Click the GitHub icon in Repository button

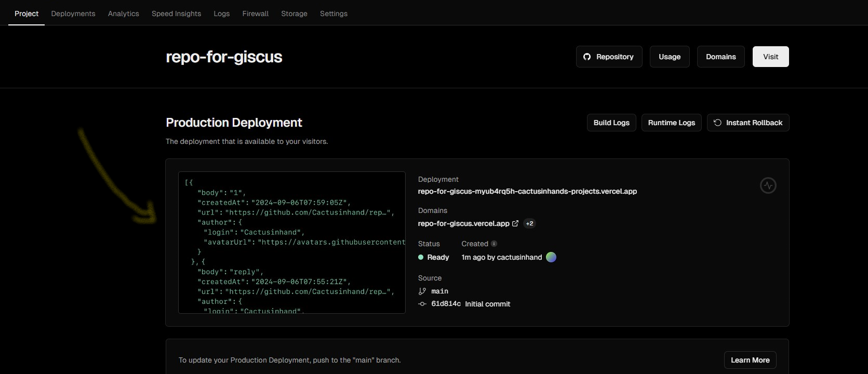pyautogui.click(x=587, y=57)
